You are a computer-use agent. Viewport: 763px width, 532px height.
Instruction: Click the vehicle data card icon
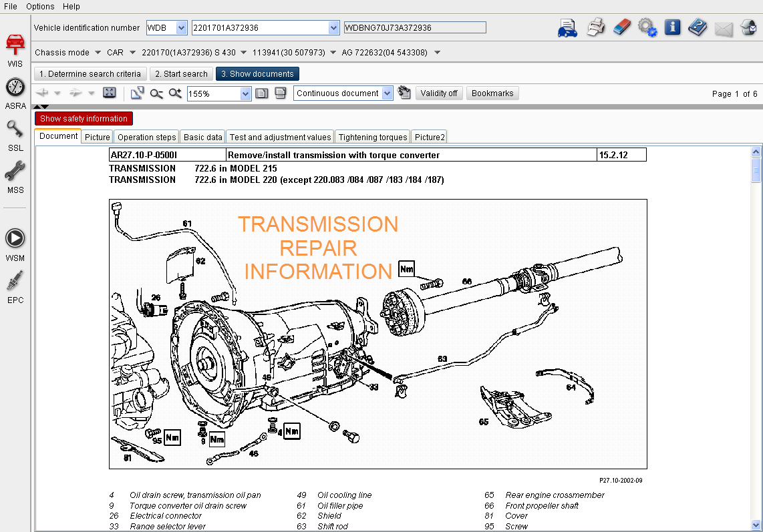click(x=567, y=28)
